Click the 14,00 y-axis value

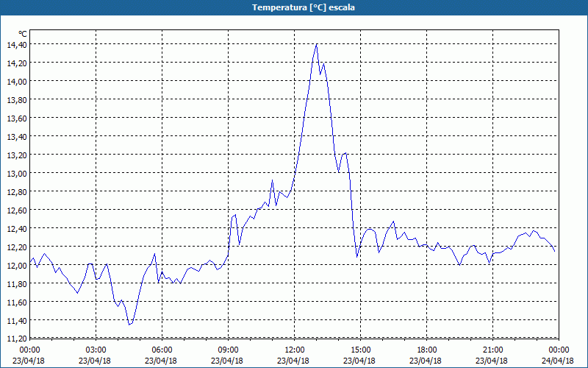coord(17,81)
